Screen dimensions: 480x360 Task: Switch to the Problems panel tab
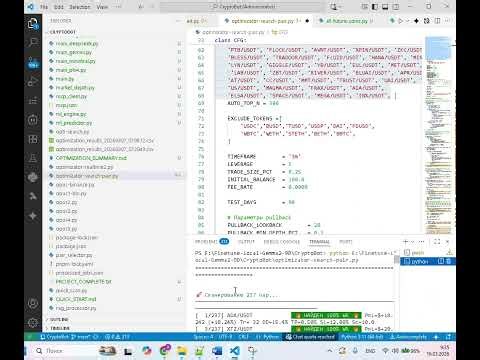(212, 242)
